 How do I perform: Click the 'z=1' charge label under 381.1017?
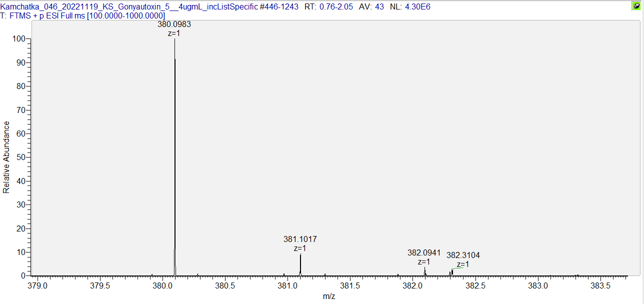click(x=300, y=248)
